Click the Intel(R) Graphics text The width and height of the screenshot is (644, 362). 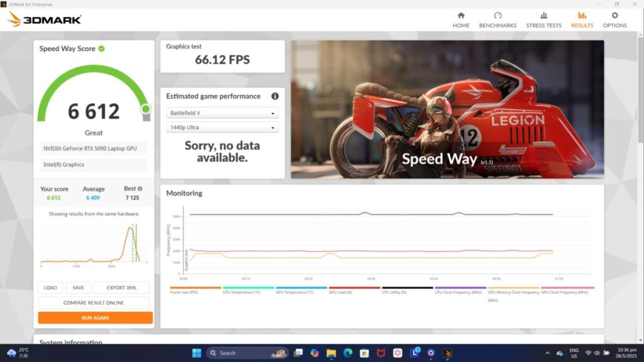64,165
